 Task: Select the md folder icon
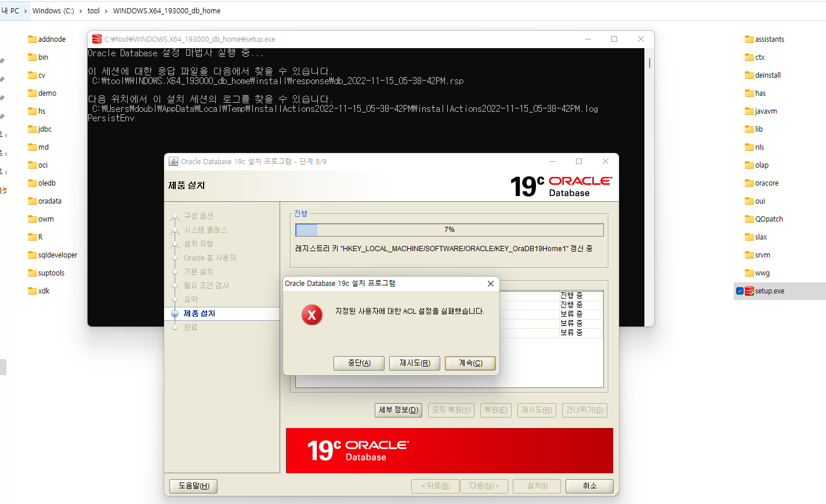tap(32, 147)
